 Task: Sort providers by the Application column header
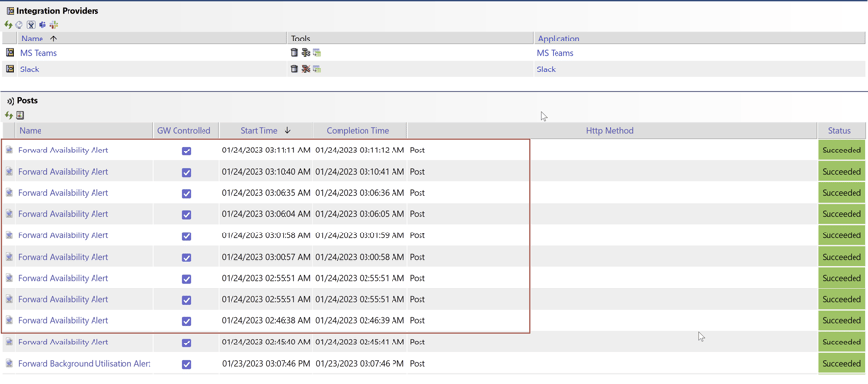coord(558,39)
